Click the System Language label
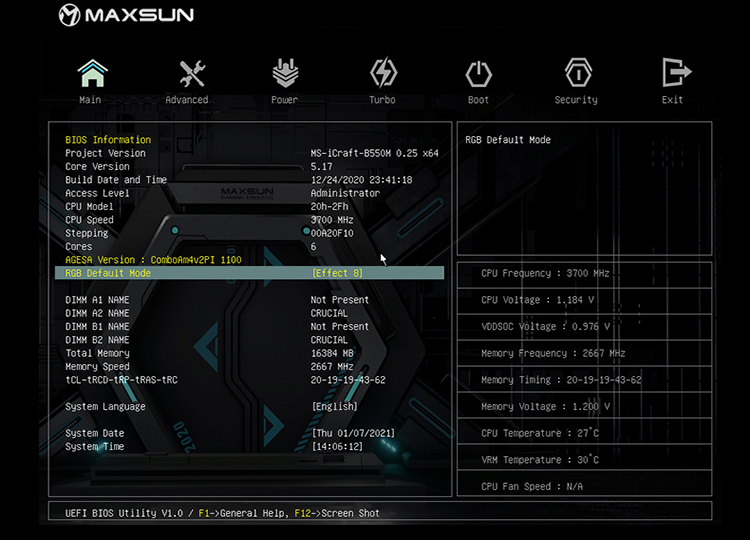750x540 pixels. 105,407
